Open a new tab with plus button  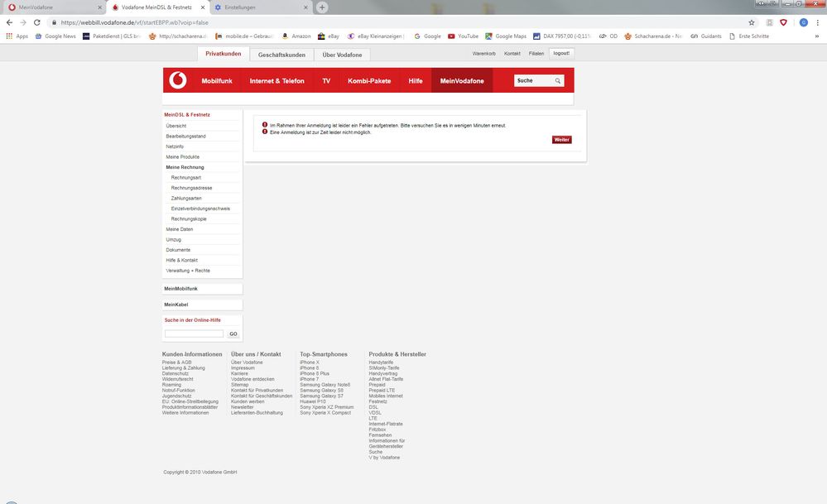pyautogui.click(x=322, y=7)
